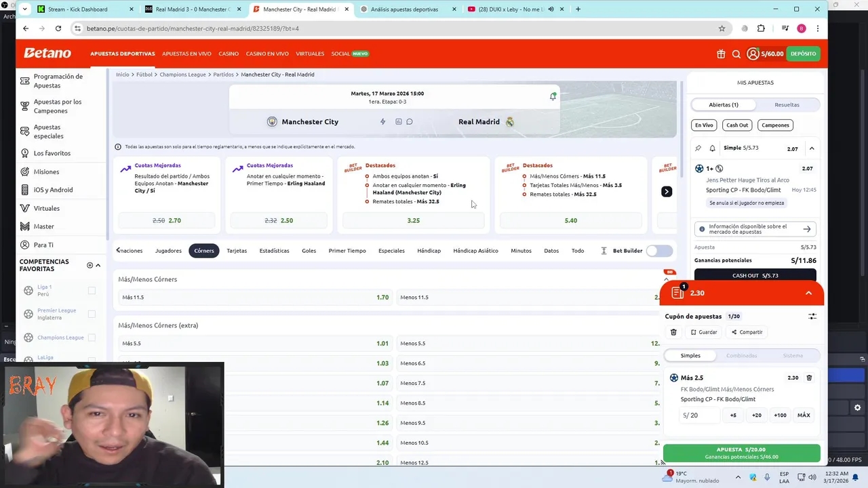This screenshot has width=868, height=488.
Task: Collapse Competencias Favoritas section
Action: pos(98,265)
